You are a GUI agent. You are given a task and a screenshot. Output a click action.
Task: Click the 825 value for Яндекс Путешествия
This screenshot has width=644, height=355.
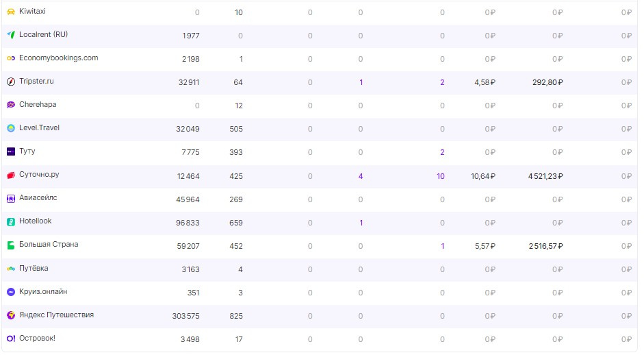pyautogui.click(x=236, y=316)
